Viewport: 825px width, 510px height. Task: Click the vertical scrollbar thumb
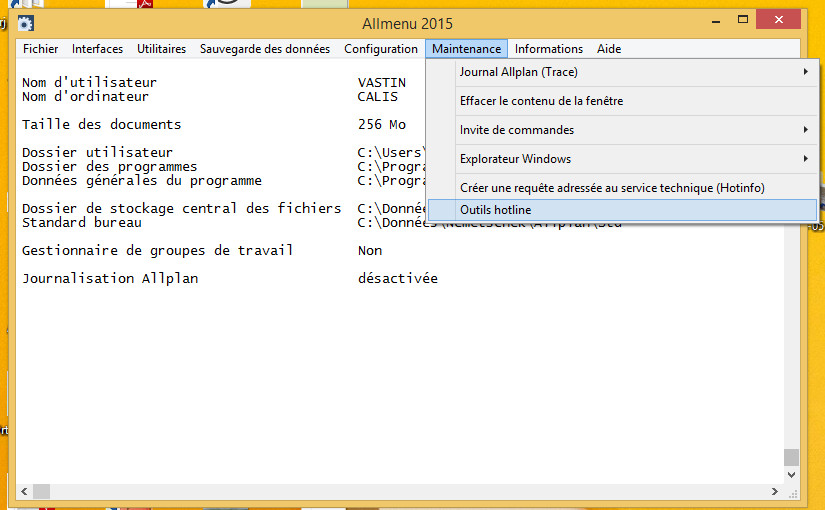pyautogui.click(x=791, y=457)
